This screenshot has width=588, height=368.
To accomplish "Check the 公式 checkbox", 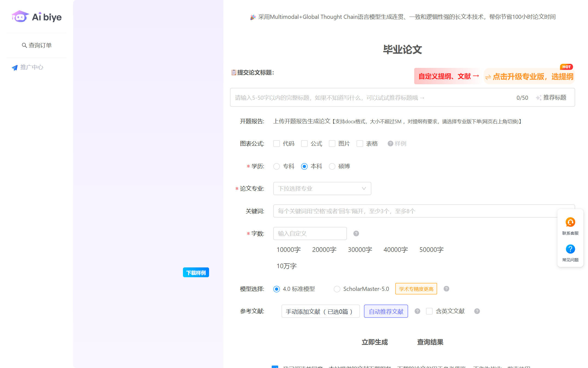I will coord(304,144).
